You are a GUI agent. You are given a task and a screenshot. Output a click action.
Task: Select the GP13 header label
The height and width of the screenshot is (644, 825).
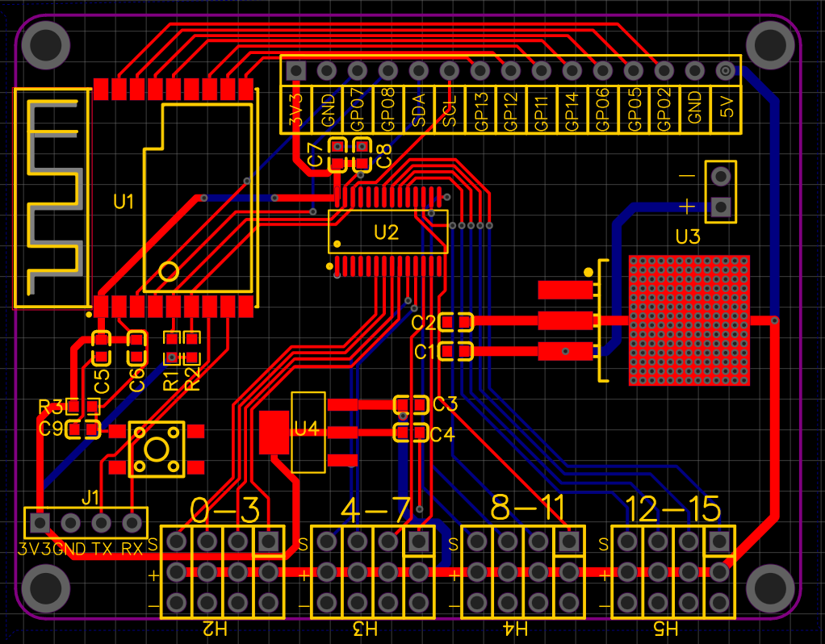(481, 111)
